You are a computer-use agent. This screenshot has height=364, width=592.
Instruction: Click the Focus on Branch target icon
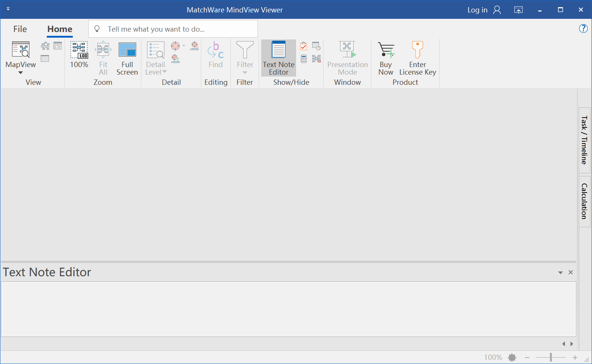175,46
